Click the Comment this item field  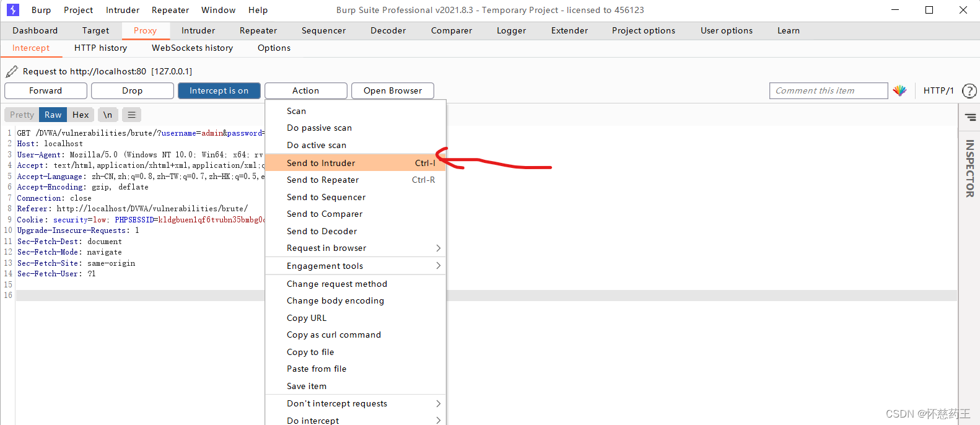click(x=829, y=90)
